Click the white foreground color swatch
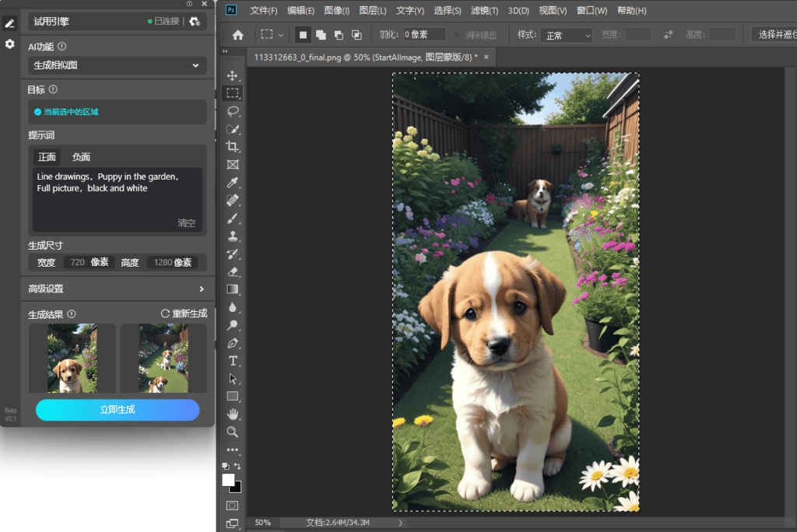 [x=228, y=480]
